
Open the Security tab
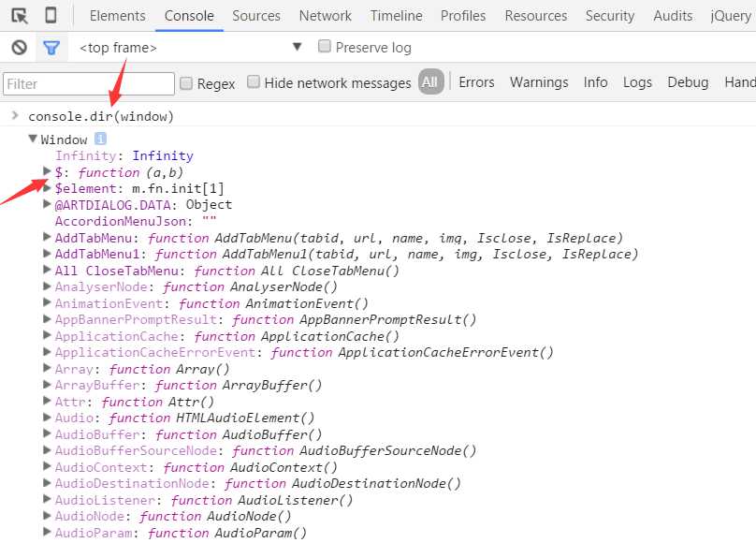coord(610,15)
